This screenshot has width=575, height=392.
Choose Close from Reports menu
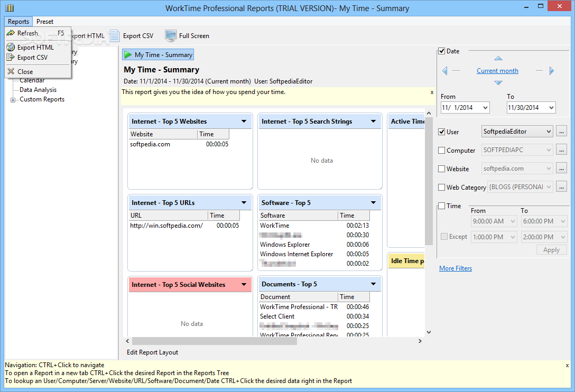pyautogui.click(x=38, y=71)
